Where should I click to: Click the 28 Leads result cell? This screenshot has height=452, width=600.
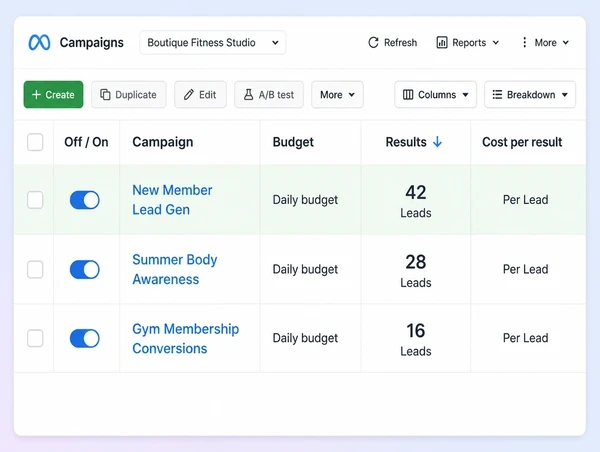coord(416,270)
